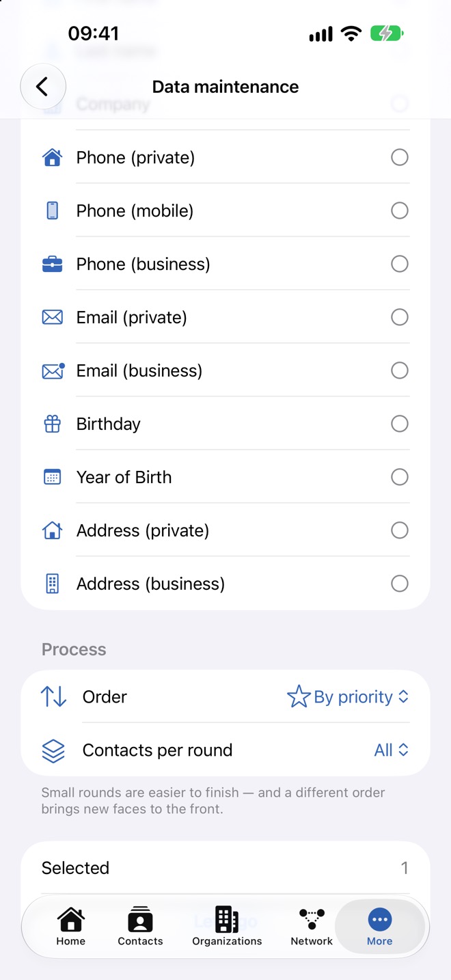The image size is (451, 980).
Task: Click the up-down arrows Order icon
Action: click(53, 697)
